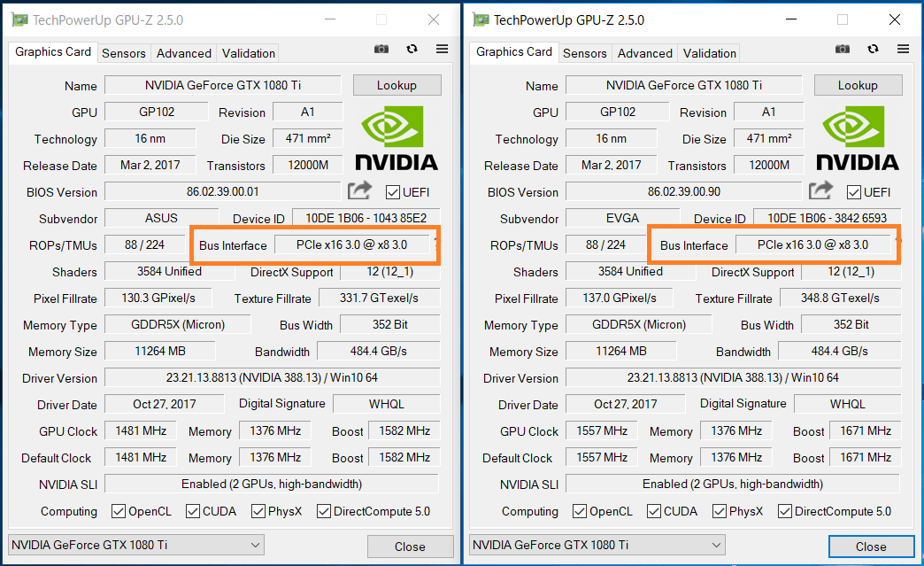Click Texture Fillrate value 348.8 GTexel/s
Viewport: 924px width, 566px height.
840,298
